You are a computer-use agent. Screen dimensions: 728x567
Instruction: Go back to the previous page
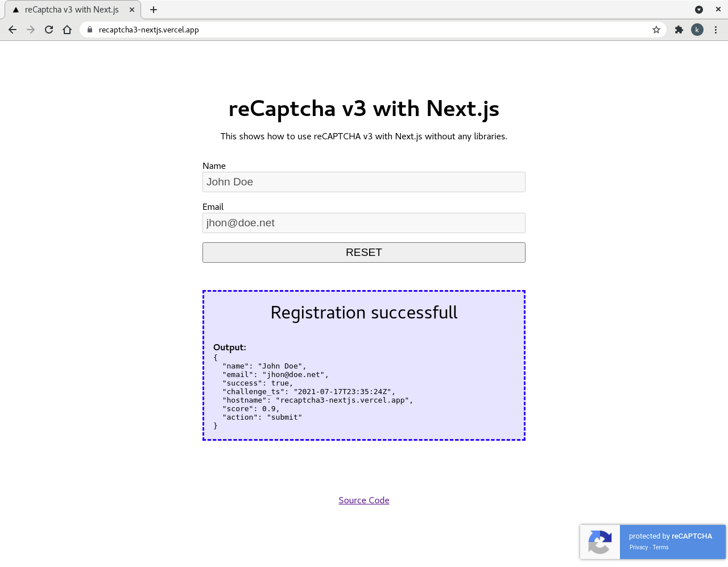(x=13, y=30)
